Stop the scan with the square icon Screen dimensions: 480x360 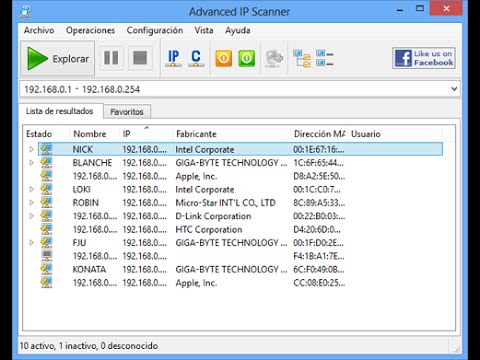[140, 58]
